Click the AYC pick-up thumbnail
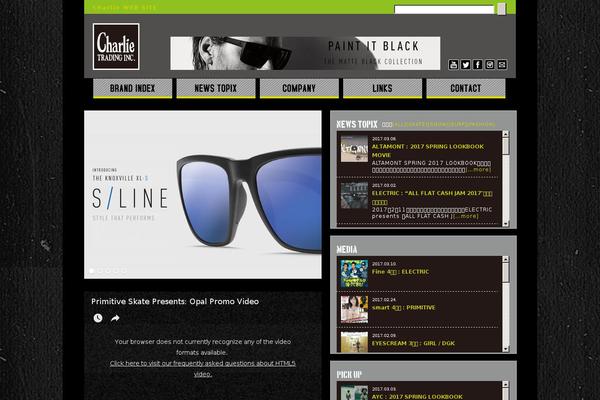 point(354,392)
